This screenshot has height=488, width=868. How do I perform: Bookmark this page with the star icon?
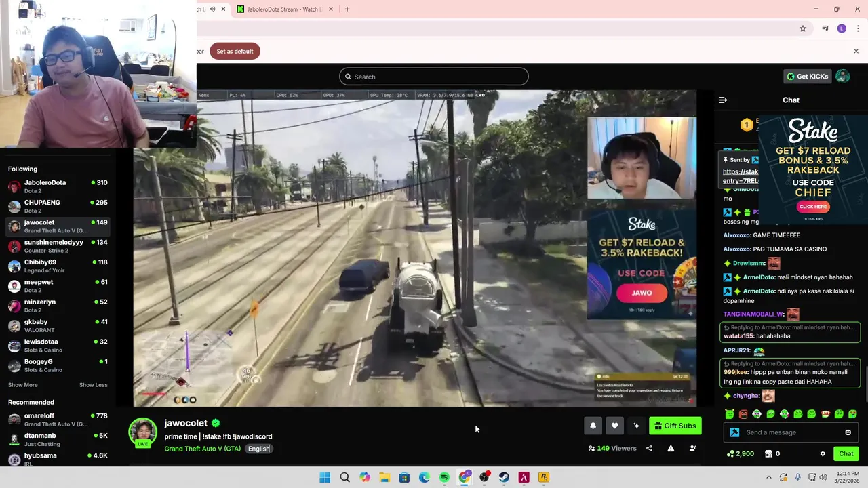click(803, 28)
